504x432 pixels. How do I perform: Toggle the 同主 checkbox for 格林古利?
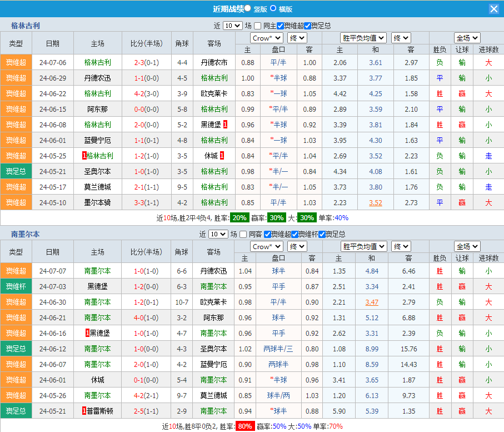[258, 26]
